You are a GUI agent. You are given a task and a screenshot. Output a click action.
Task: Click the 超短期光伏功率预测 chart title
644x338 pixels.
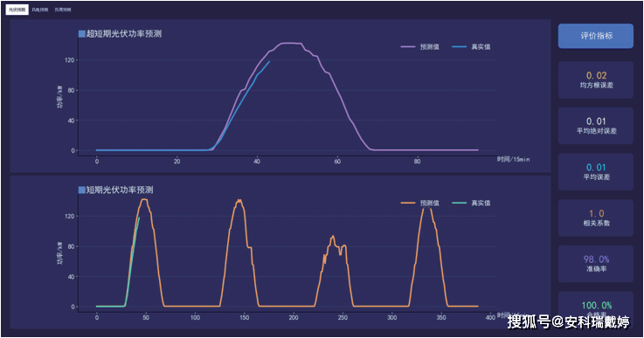(x=123, y=34)
